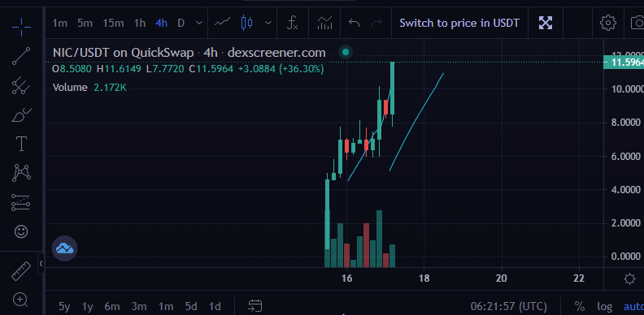
Task: Switch to 1h interval
Action: pyautogui.click(x=140, y=23)
